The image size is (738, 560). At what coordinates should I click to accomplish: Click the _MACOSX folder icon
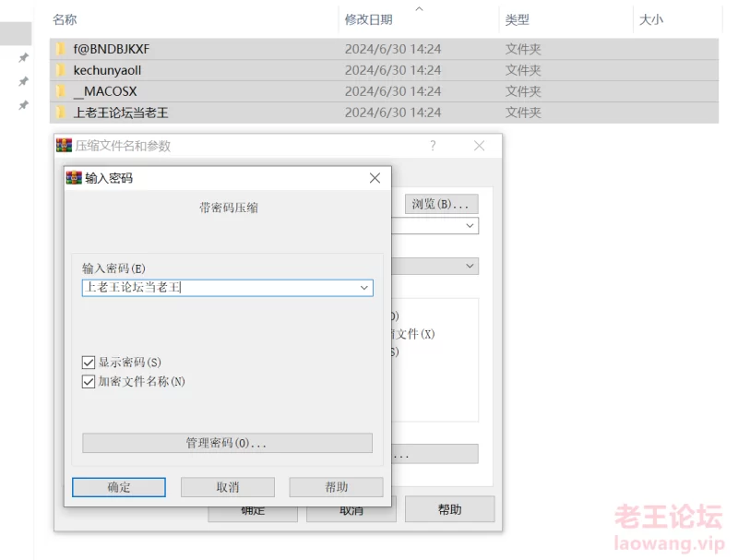[x=60, y=91]
